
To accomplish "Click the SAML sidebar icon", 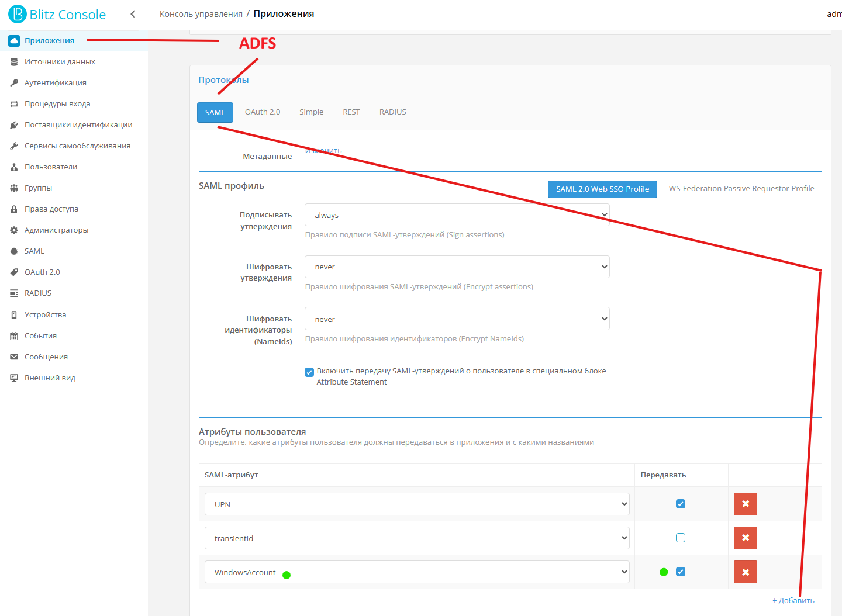I will coord(14,251).
